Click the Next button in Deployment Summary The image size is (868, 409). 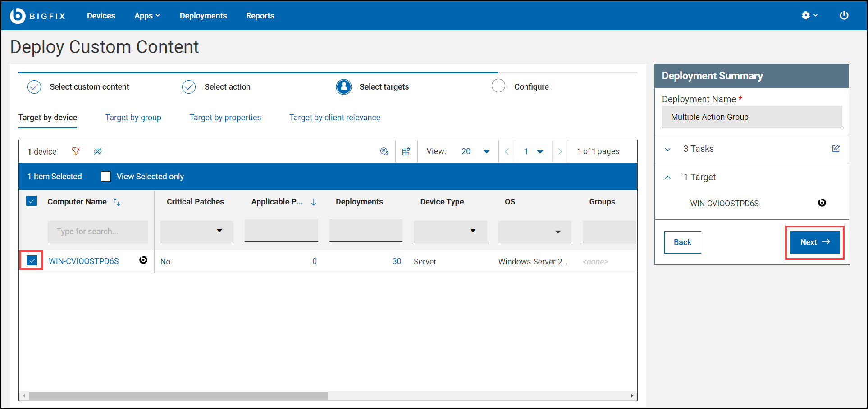point(814,242)
